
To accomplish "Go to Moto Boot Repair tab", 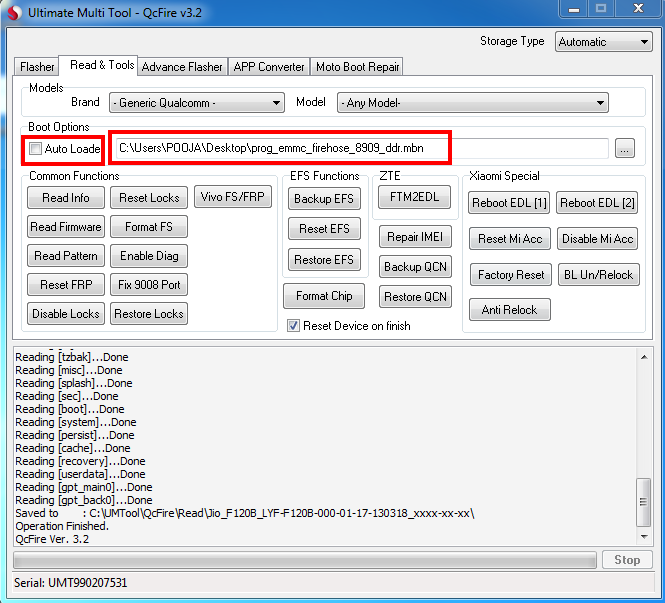I will point(358,67).
